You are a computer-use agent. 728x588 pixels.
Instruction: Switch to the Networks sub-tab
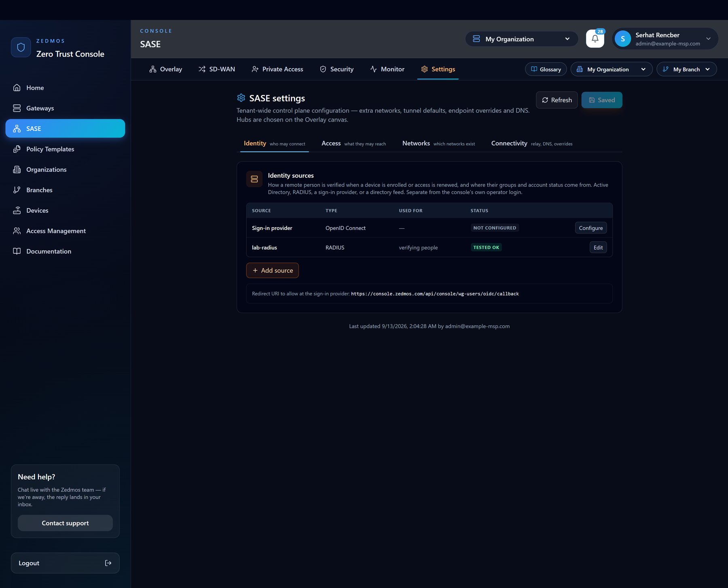(438, 143)
